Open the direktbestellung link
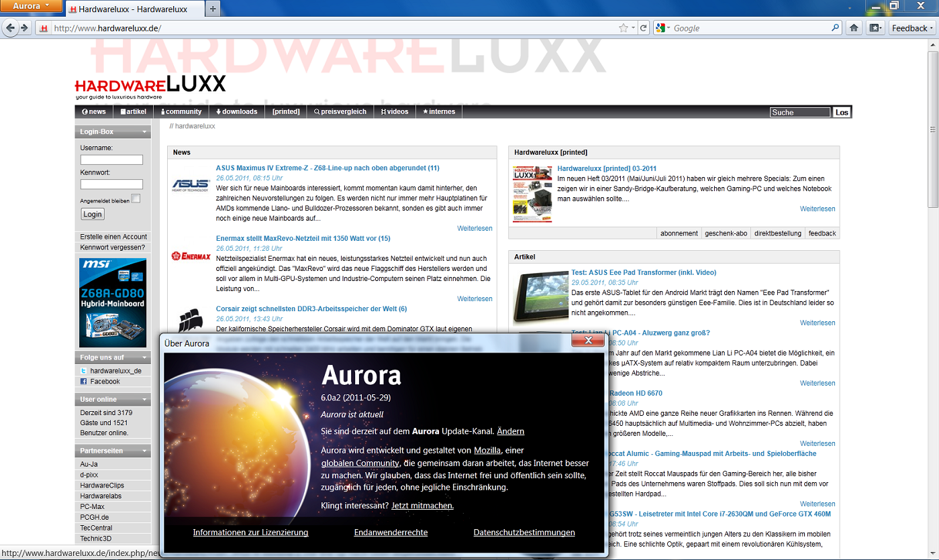This screenshot has height=560, width=939. click(777, 233)
